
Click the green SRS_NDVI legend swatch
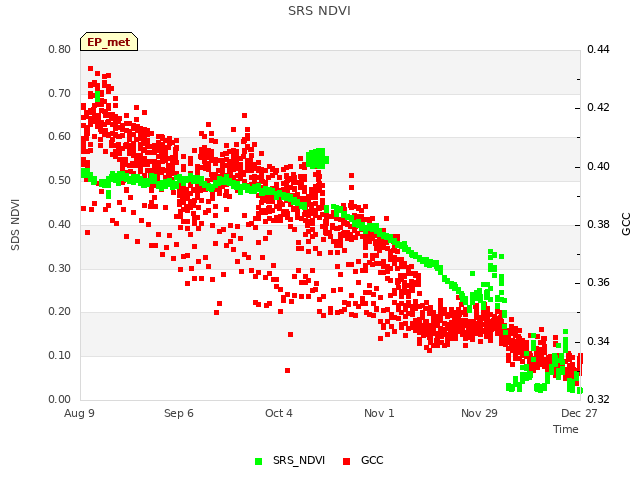pos(258,461)
